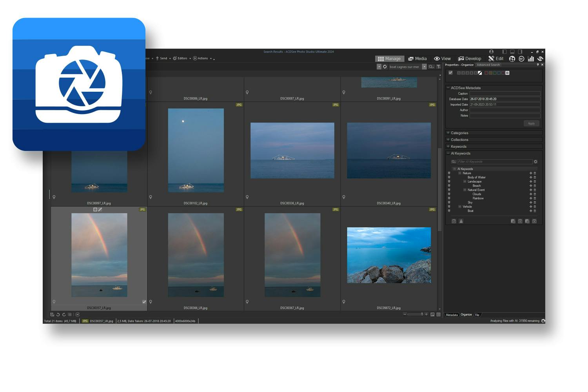This screenshot has width=588, height=392.
Task: Open the Dashboard bar chart icon
Action: pyautogui.click(x=531, y=59)
